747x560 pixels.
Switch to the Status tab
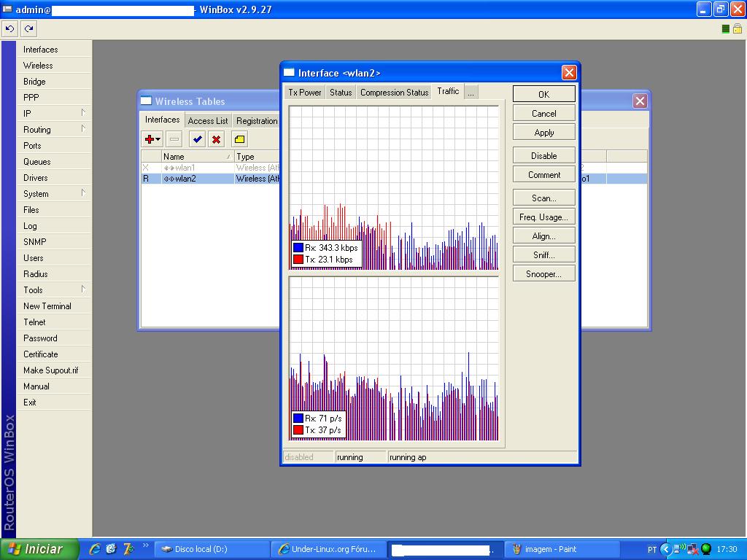[341, 93]
